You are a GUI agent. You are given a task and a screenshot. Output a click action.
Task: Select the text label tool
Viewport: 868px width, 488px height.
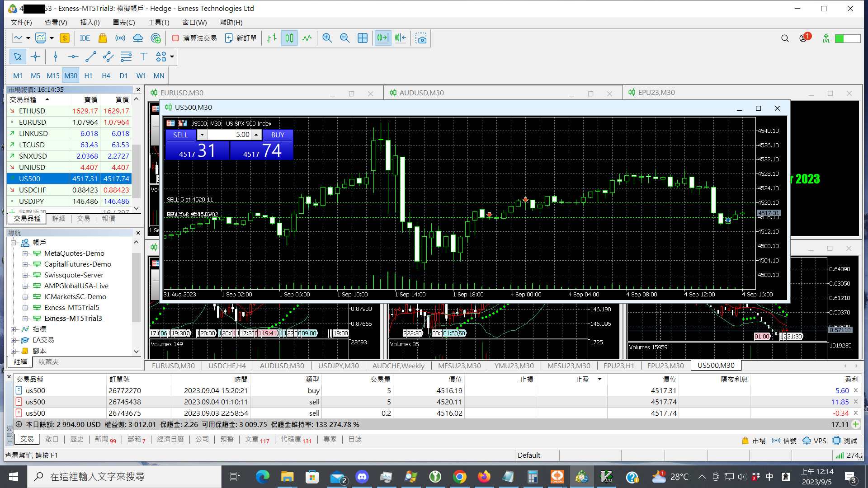point(144,56)
